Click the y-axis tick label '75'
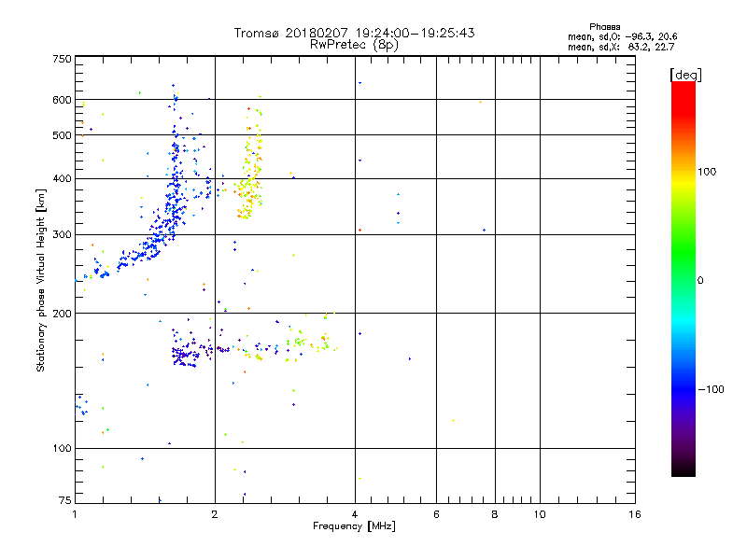 coord(65,500)
